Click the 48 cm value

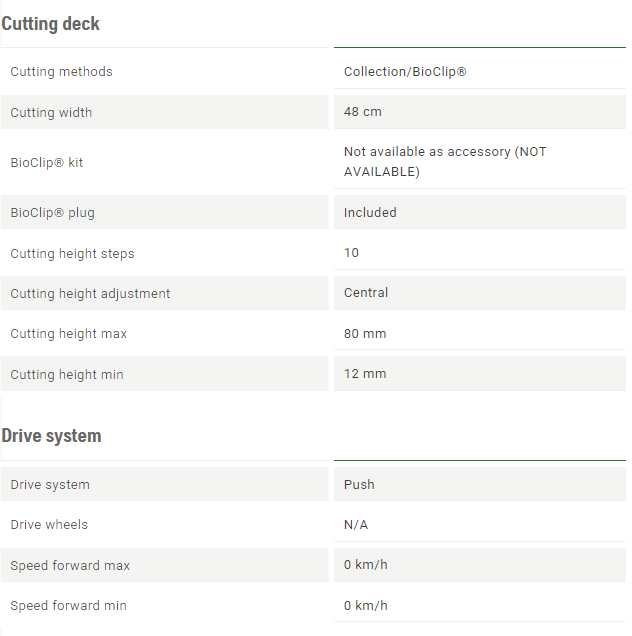coord(363,112)
